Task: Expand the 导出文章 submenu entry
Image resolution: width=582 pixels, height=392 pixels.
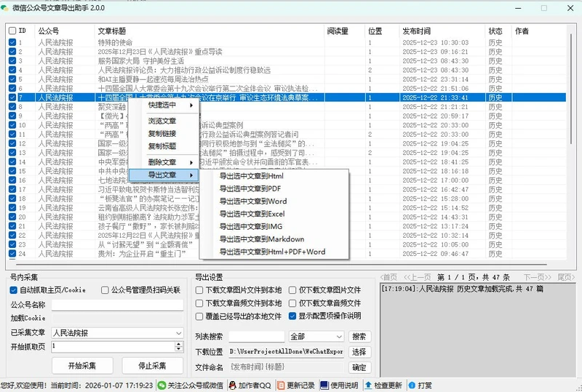Action: pyautogui.click(x=164, y=175)
